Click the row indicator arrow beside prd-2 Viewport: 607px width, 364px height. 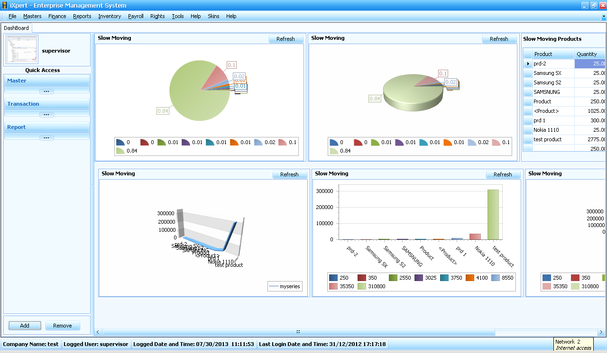(x=528, y=64)
